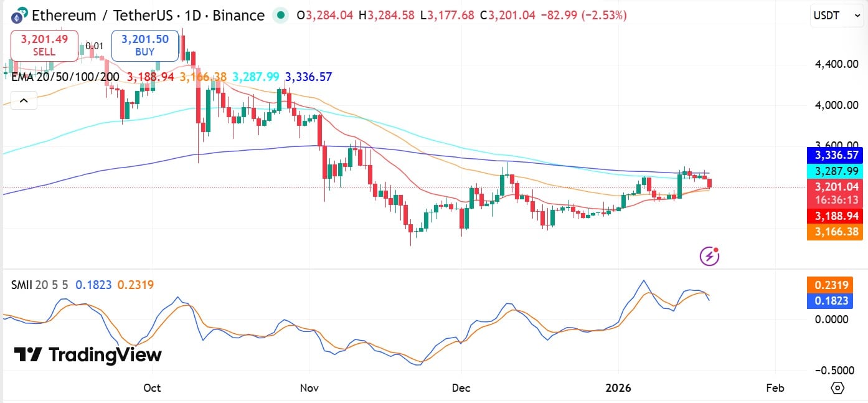Open quick trading via the purple lightning icon
This screenshot has width=868, height=403.
point(709,255)
